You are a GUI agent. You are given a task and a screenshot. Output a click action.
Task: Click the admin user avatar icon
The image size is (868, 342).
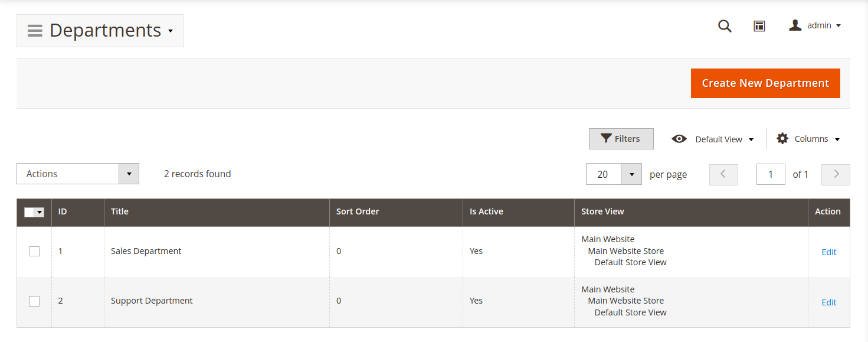point(795,25)
